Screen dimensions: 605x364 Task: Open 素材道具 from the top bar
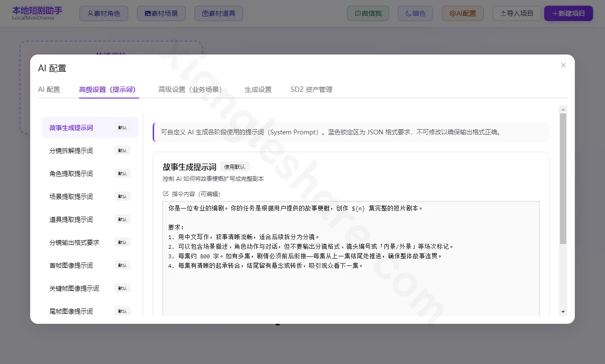click(x=219, y=13)
